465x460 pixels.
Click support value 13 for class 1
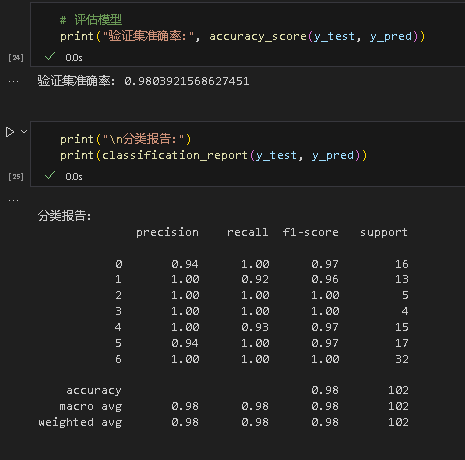tap(402, 279)
